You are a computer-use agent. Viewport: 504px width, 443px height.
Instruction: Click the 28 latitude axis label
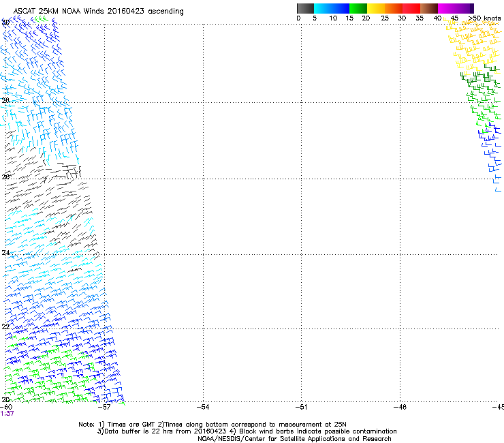pos(5,100)
